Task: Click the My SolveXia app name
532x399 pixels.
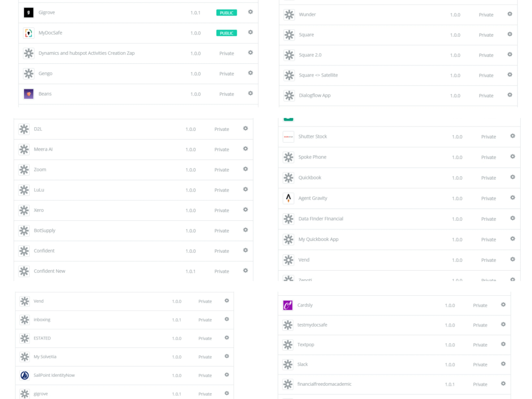Action: (x=45, y=356)
